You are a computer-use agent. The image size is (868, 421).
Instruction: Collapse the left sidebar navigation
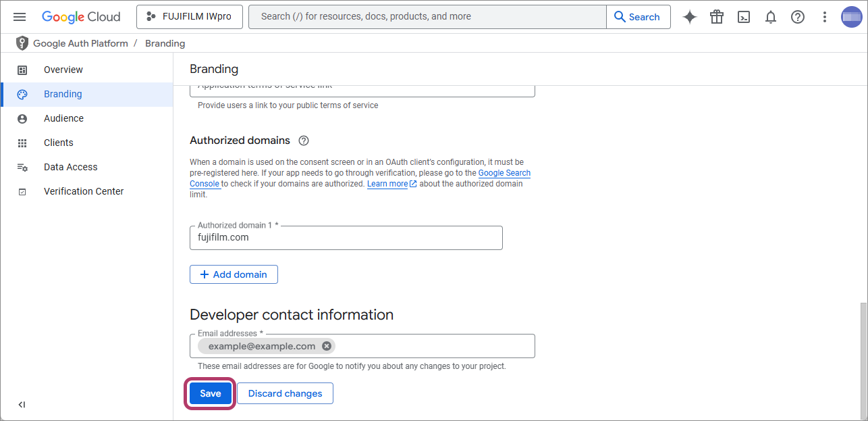point(22,405)
